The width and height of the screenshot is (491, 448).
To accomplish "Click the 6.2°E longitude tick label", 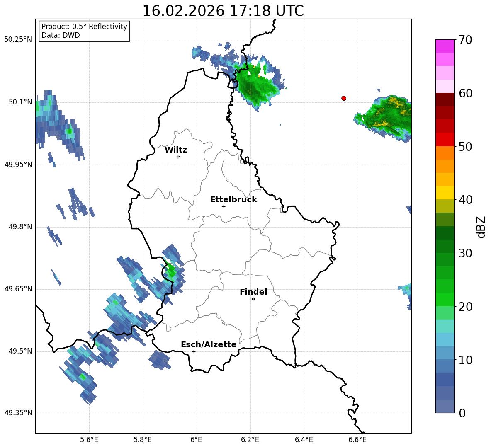I will (x=250, y=440).
